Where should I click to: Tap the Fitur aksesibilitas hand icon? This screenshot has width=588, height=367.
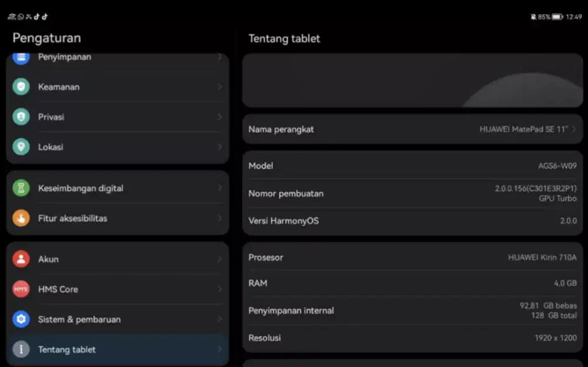pyautogui.click(x=21, y=218)
